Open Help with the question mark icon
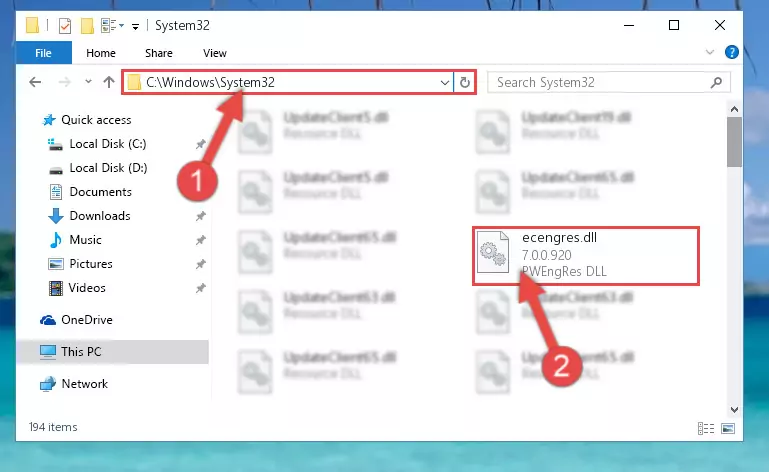The height and width of the screenshot is (472, 769). click(x=731, y=52)
